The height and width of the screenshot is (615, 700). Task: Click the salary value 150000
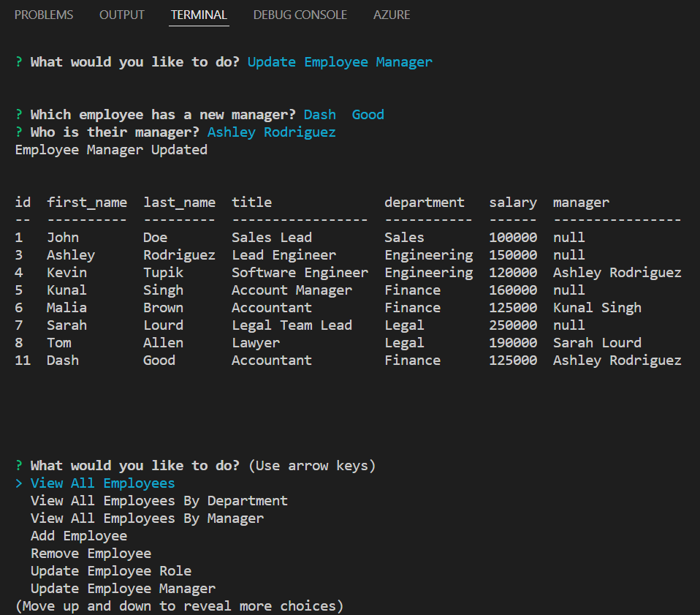click(513, 255)
